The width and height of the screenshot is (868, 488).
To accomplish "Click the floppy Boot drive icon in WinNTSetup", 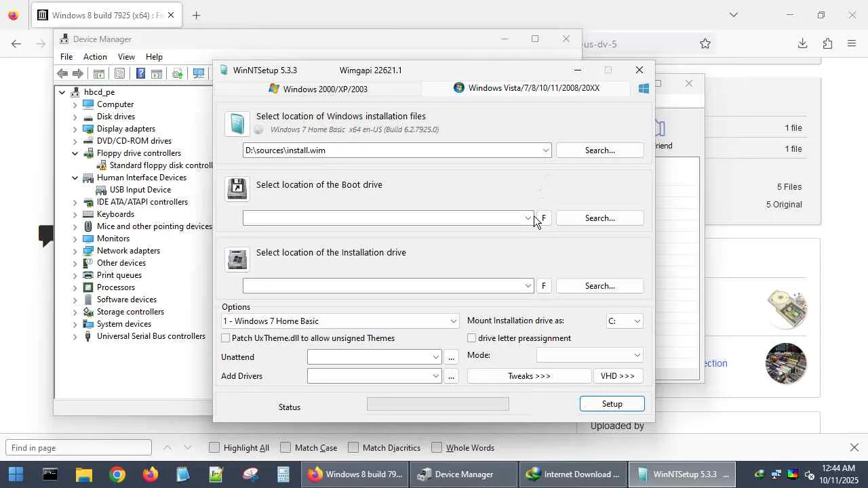I will pos(237,189).
